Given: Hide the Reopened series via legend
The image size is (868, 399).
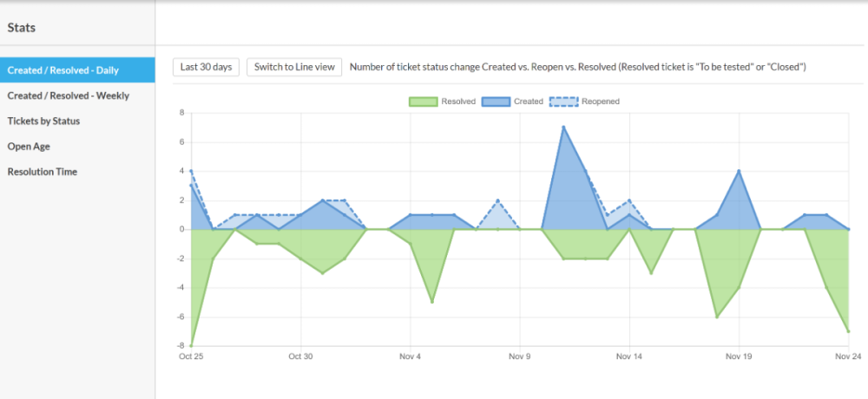Looking at the screenshot, I should tap(562, 101).
